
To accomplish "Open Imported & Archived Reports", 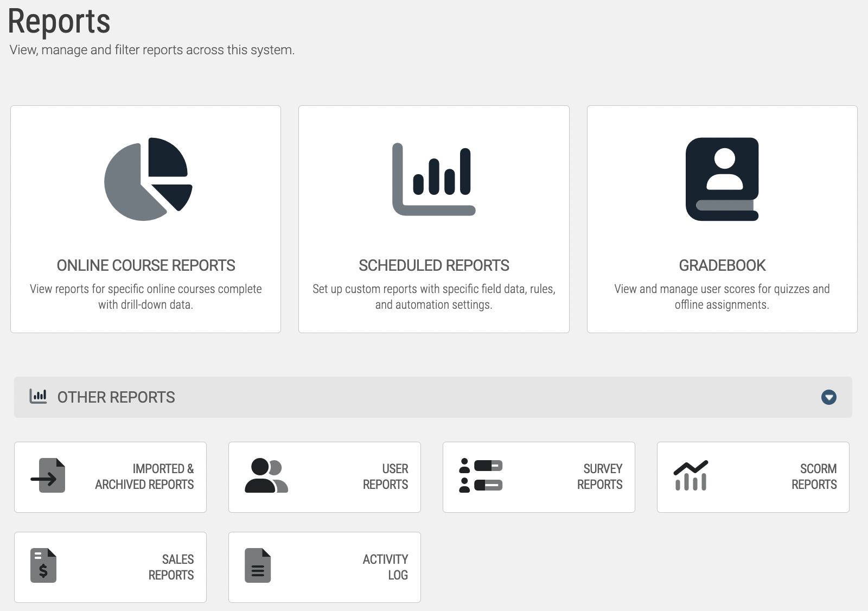I will 144,476.
